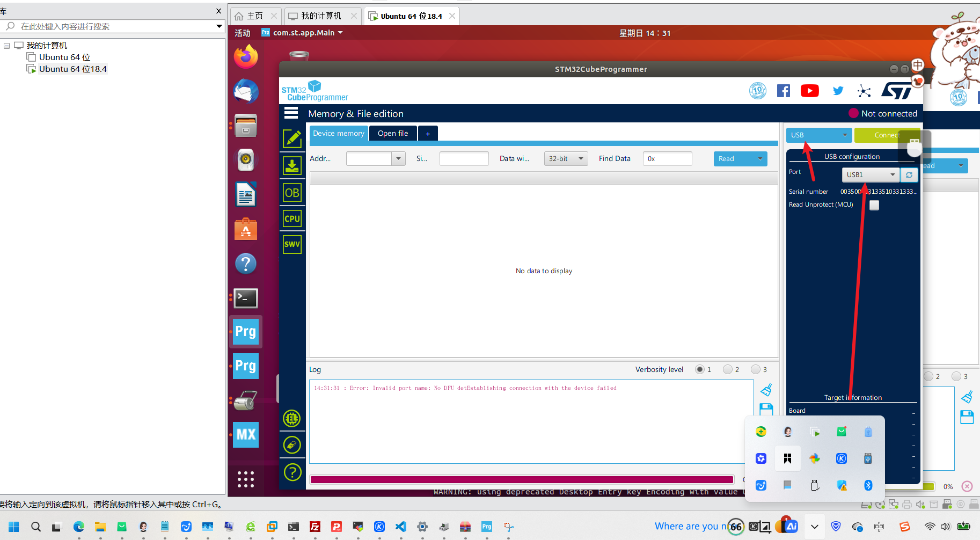Launch STM32CubeMX from the Ubuntu dock
This screenshot has width=980, height=540.
click(x=246, y=435)
